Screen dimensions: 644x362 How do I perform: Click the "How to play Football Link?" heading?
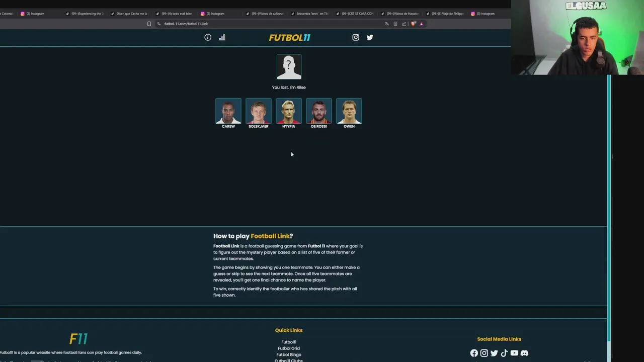(253, 236)
